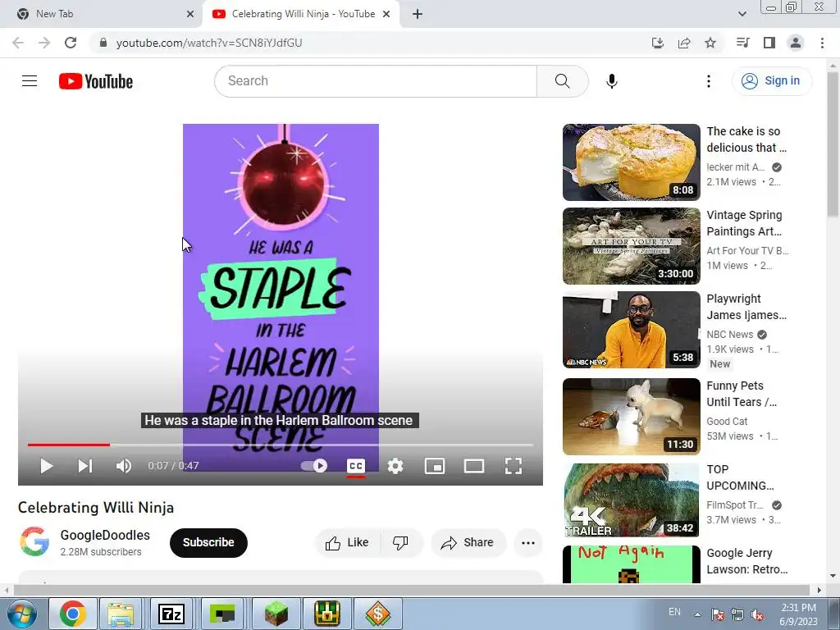Viewport: 840px width, 630px height.
Task: Open player settings gear
Action: (x=395, y=466)
